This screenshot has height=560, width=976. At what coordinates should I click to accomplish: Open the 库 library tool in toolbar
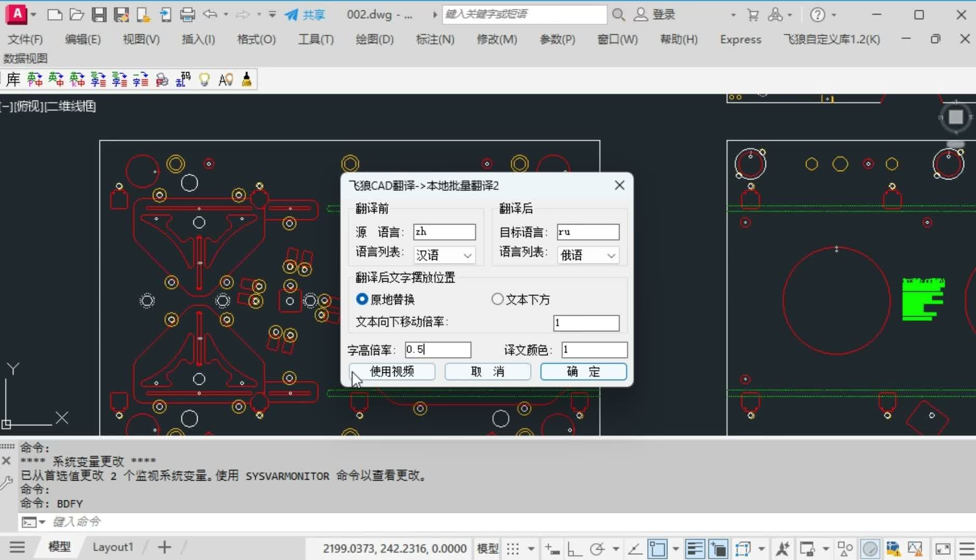(13, 79)
